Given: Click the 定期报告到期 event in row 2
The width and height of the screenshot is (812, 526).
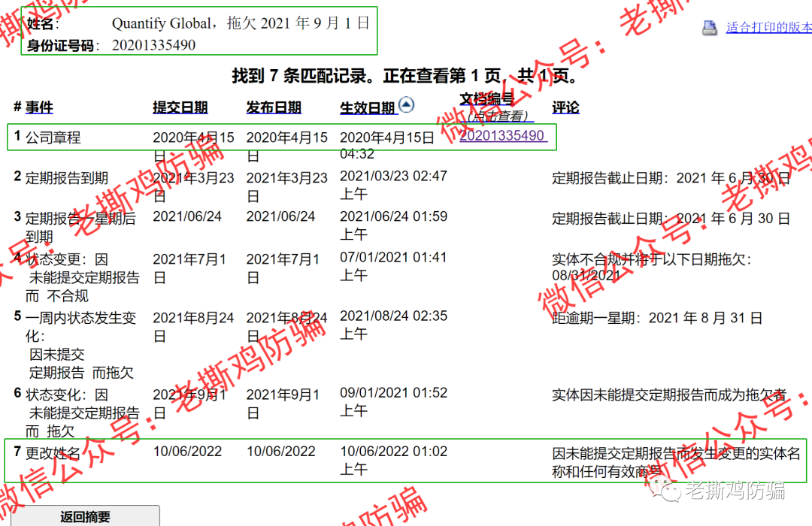Looking at the screenshot, I should click(x=67, y=178).
